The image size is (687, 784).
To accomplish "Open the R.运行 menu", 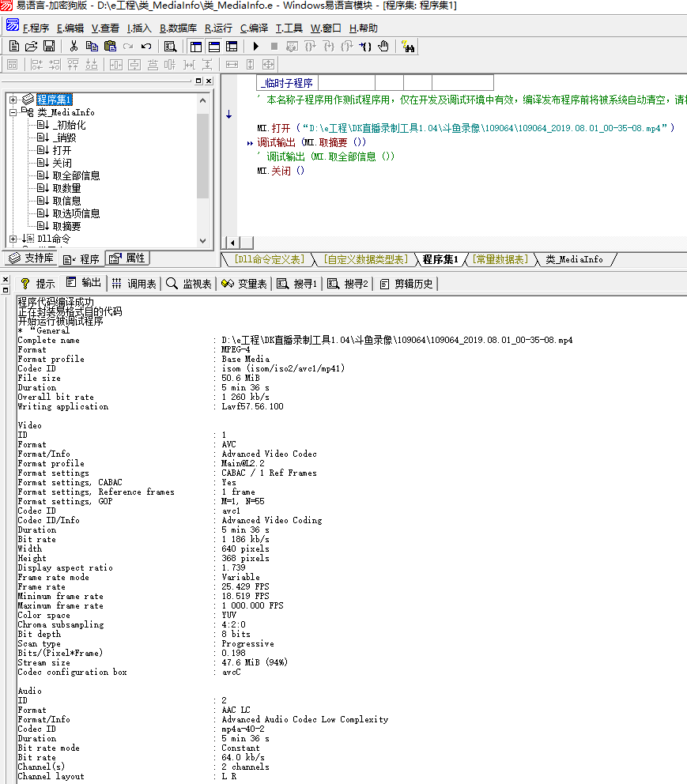I will (218, 28).
